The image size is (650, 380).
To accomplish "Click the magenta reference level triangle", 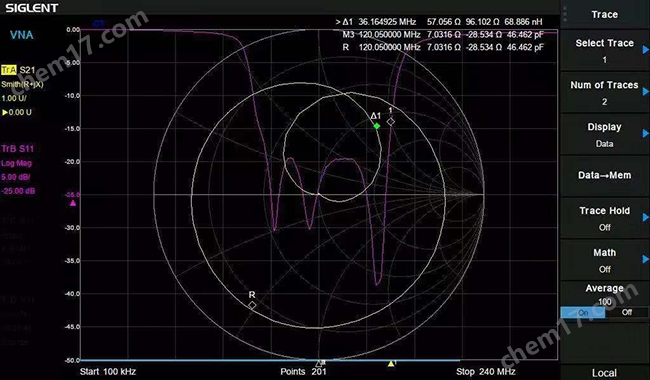I will coord(73,203).
